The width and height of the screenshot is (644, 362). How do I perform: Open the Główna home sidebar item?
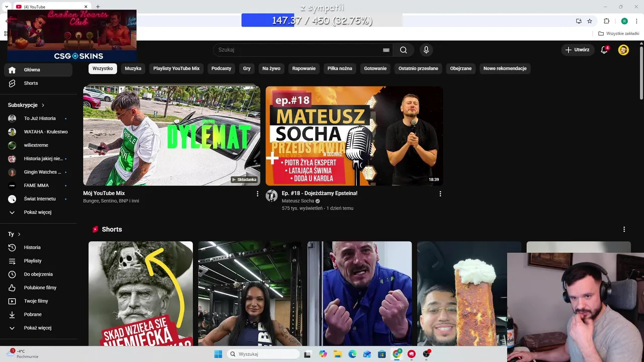38,70
